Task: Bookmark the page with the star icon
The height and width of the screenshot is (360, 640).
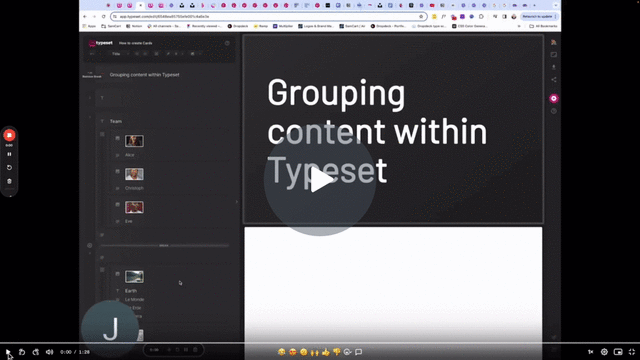Action: tap(421, 17)
